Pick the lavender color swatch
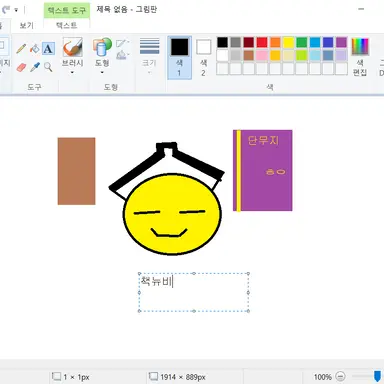Image resolution: width=384 pixels, height=384 pixels. pos(341,55)
